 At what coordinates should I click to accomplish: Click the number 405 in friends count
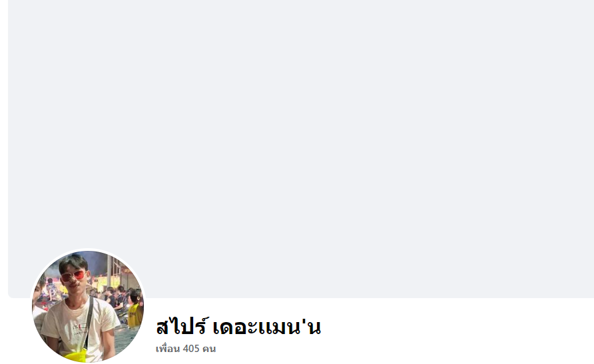click(x=191, y=349)
